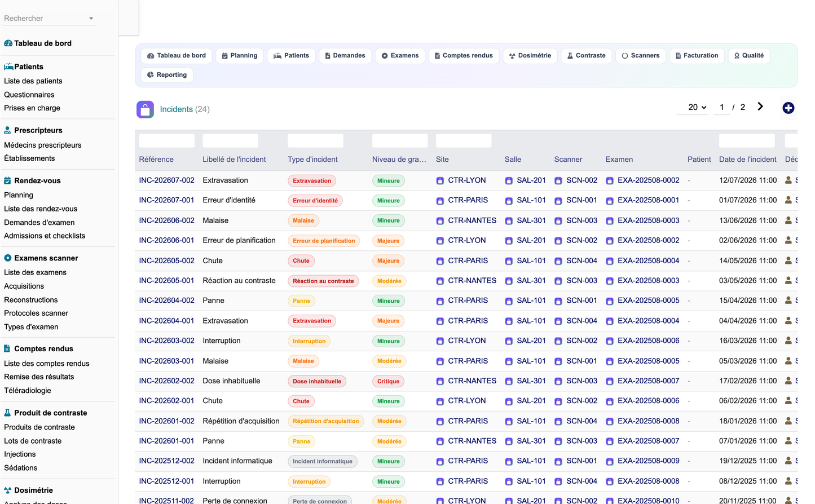Open Liste des patients in sidebar
The width and height of the screenshot is (815, 504).
pos(33,81)
